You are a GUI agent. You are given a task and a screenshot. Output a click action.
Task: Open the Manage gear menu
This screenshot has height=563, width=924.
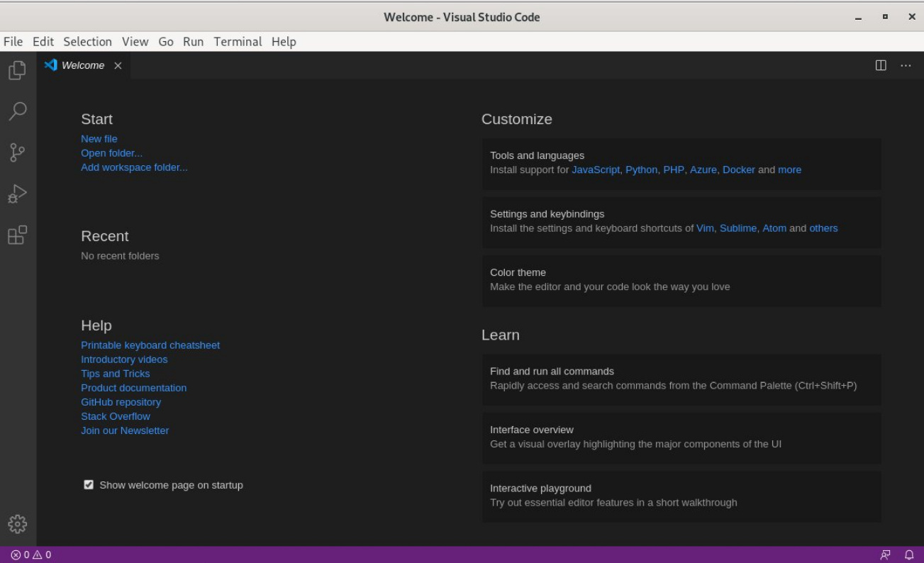[x=17, y=524]
